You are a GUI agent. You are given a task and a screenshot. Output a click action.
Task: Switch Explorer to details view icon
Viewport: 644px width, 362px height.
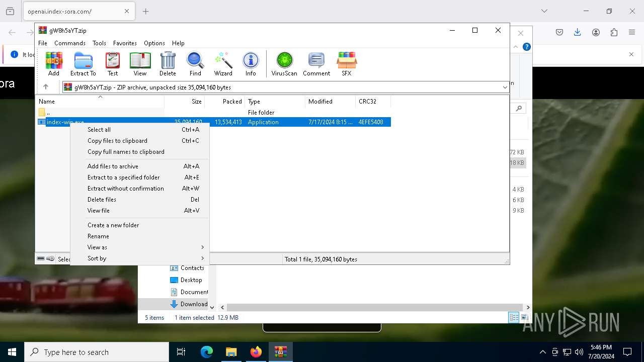point(514,317)
